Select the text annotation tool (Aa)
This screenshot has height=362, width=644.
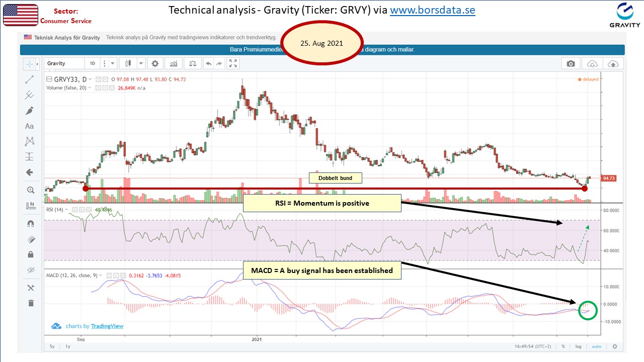coord(30,126)
